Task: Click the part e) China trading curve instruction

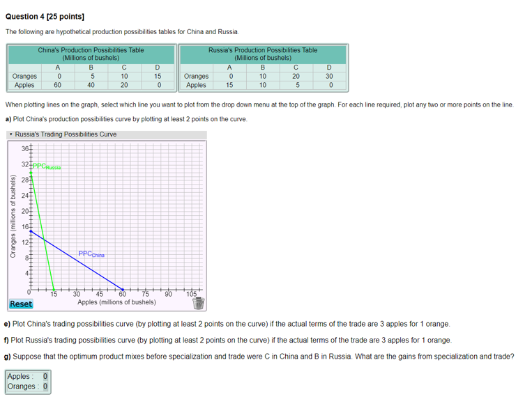Action: tap(227, 324)
